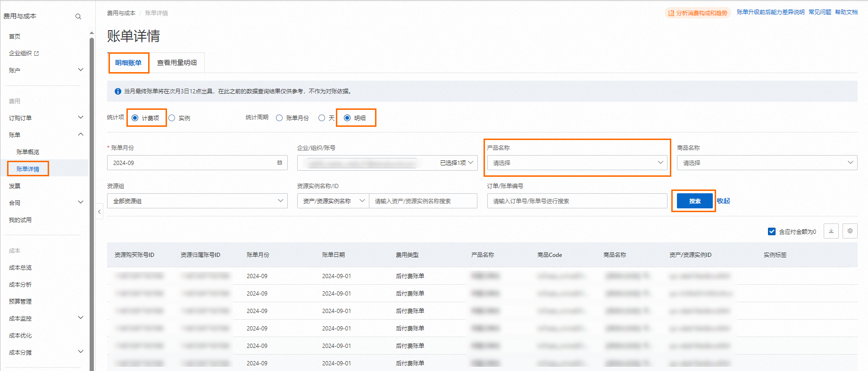Click 收起 to collapse filters

(x=723, y=201)
